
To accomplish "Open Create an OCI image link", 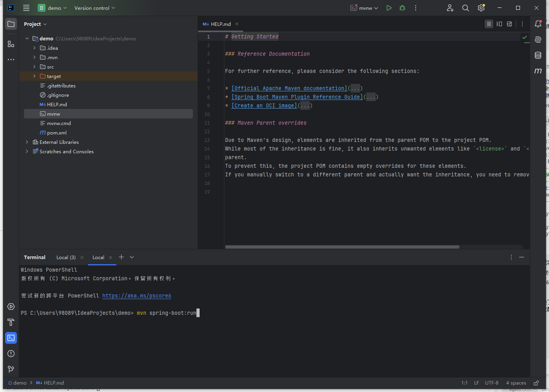I will (264, 105).
